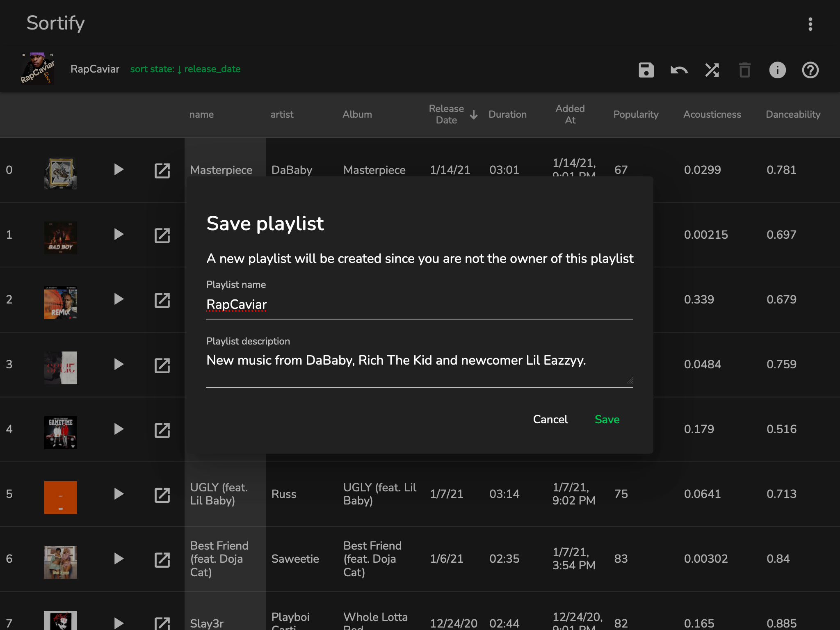Click the sort state release_date label
The height and width of the screenshot is (630, 840).
[x=185, y=69]
